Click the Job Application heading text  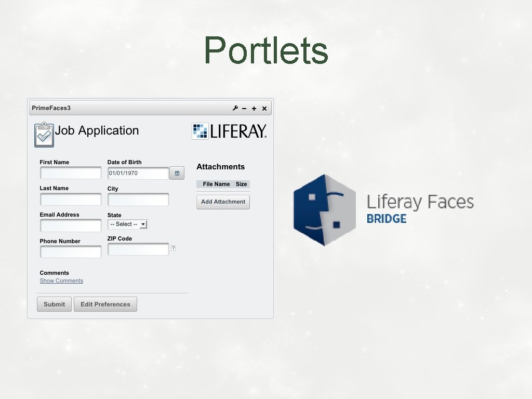(97, 130)
